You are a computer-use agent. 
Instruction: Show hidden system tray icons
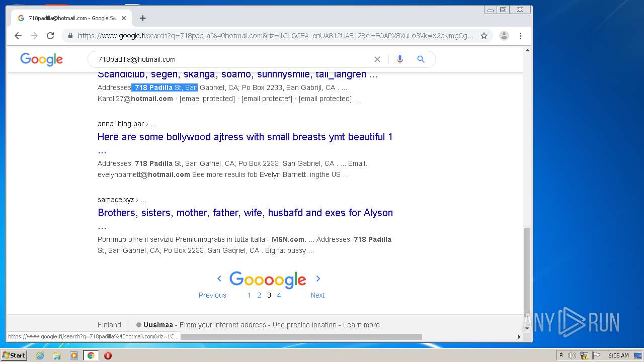pos(561,355)
